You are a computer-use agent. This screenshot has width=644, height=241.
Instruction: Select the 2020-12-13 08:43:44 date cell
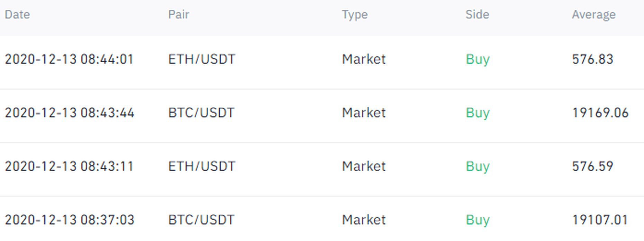[70, 113]
